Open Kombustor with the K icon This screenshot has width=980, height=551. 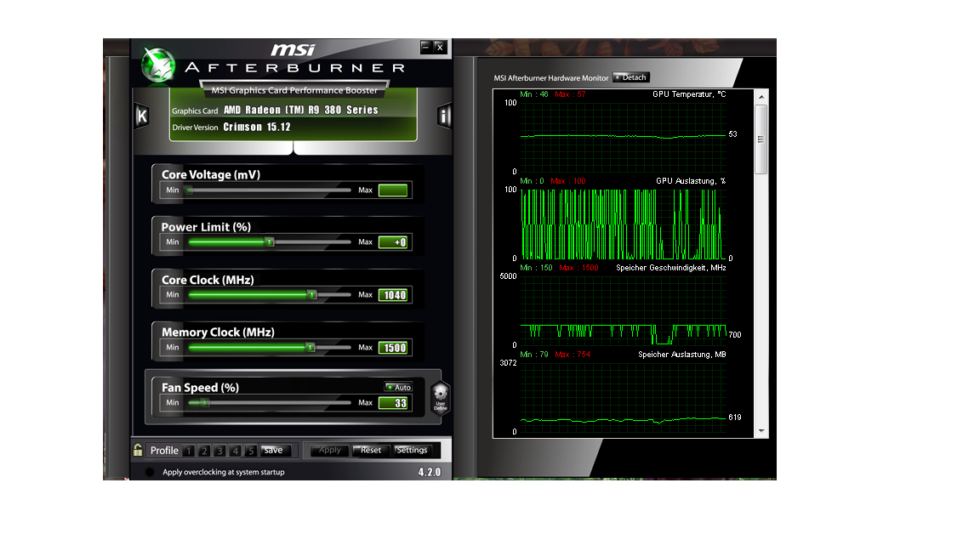(141, 116)
